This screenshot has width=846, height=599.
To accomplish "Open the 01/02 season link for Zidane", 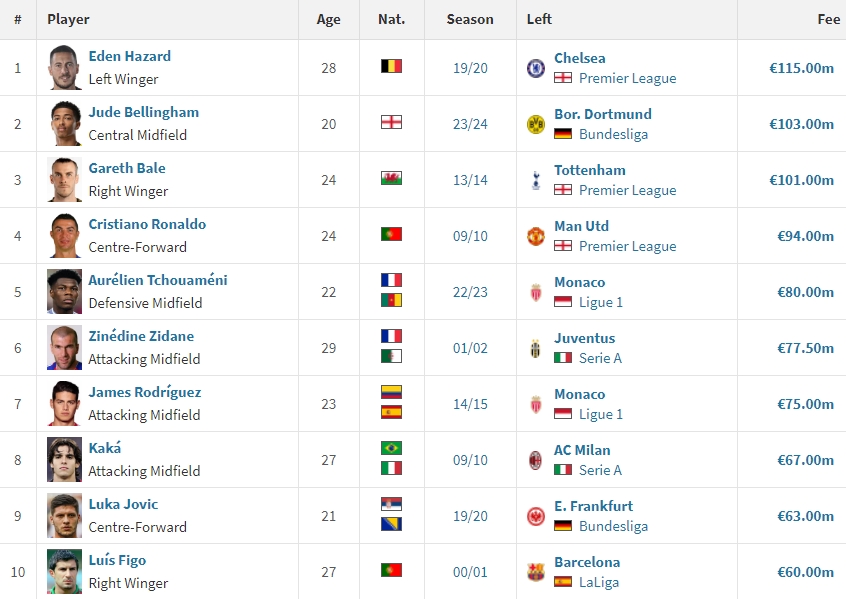I will 469,348.
